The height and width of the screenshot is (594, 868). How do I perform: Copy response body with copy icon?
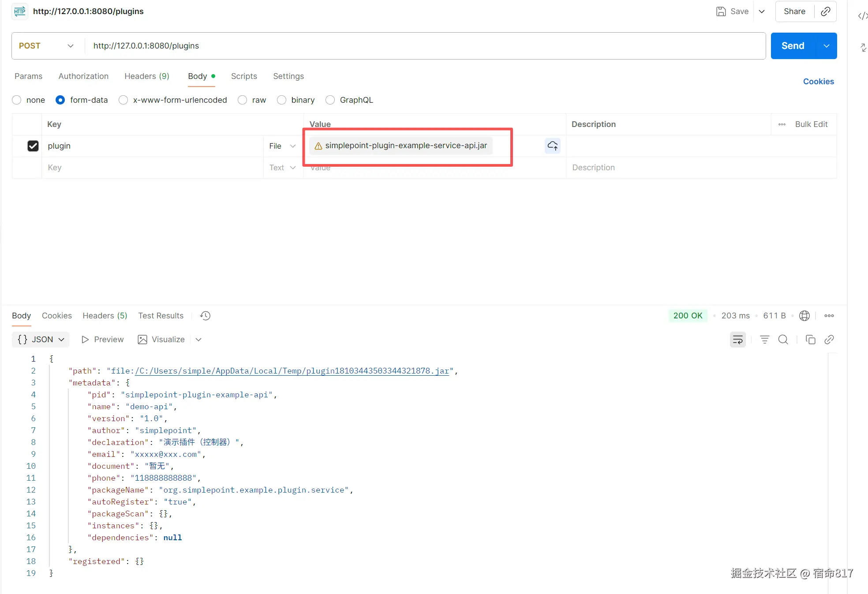pyautogui.click(x=810, y=340)
